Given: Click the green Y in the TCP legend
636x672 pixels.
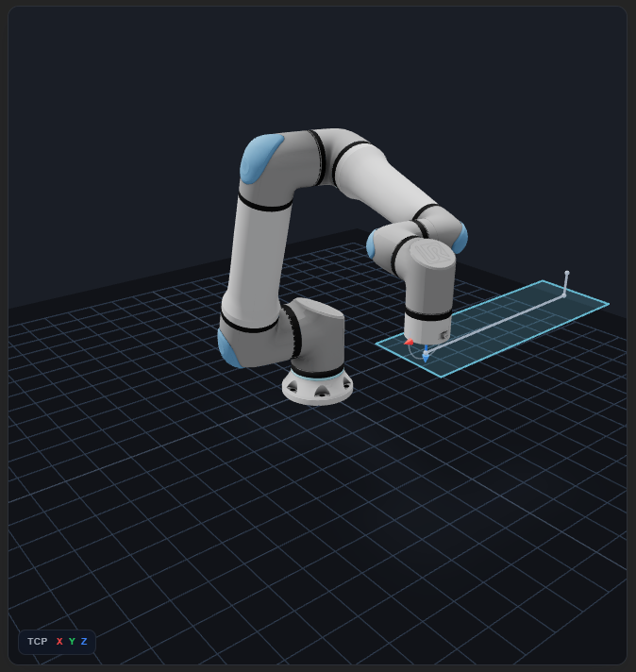Looking at the screenshot, I should point(72,641).
